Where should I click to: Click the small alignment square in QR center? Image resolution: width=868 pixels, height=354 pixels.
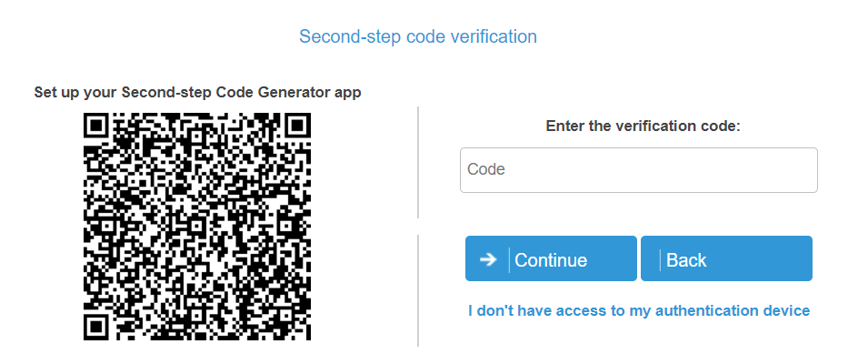coord(197,227)
